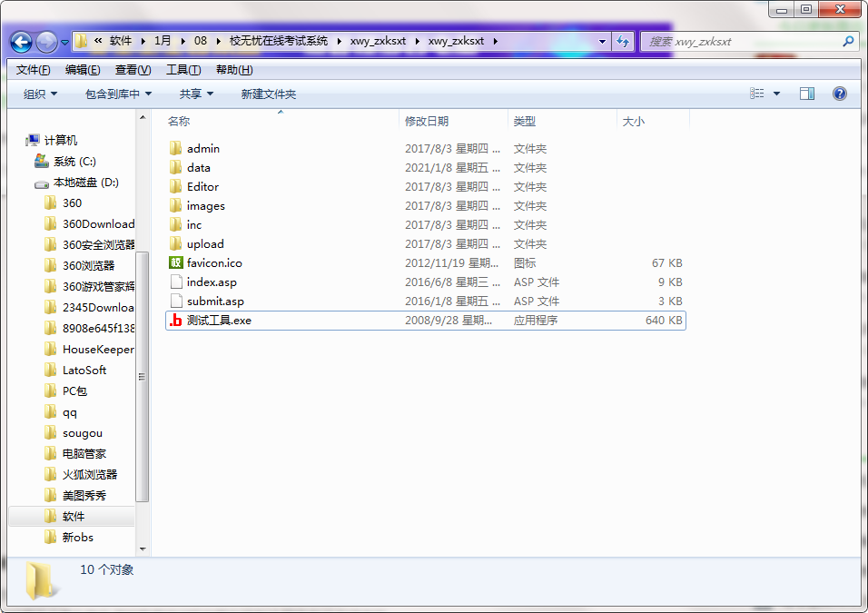Select the inc folder icon
The image size is (868, 613).
pyautogui.click(x=175, y=225)
